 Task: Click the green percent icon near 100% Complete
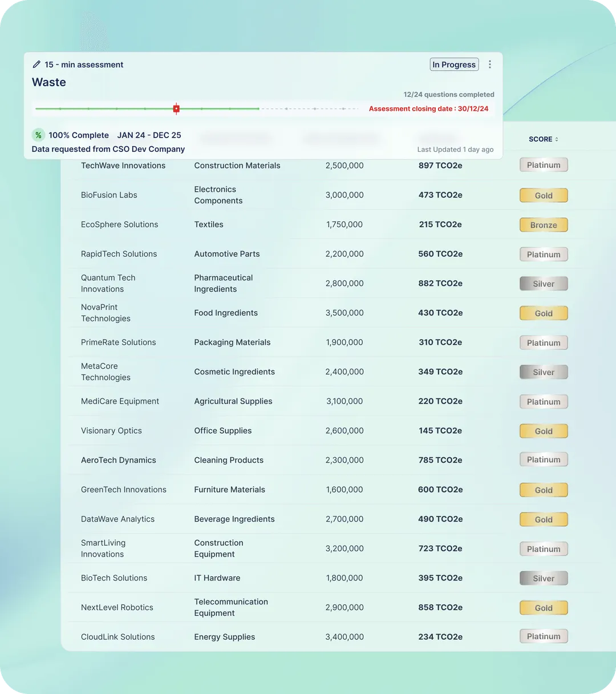(38, 135)
